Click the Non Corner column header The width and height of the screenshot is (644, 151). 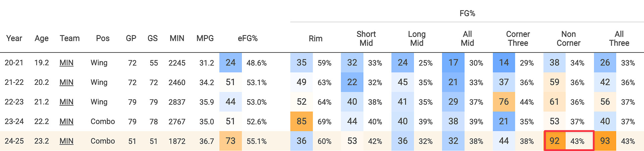(569, 38)
